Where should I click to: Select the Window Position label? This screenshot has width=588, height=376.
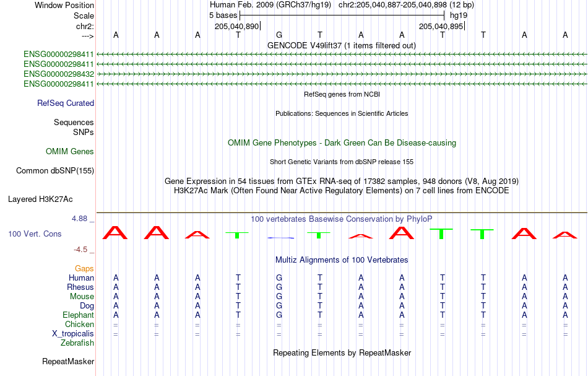(64, 5)
